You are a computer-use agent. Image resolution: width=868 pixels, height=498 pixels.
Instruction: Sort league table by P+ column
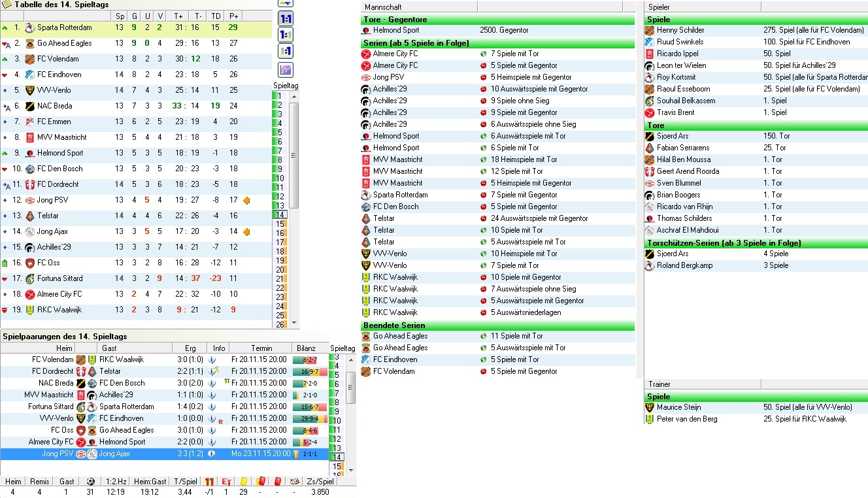(233, 16)
